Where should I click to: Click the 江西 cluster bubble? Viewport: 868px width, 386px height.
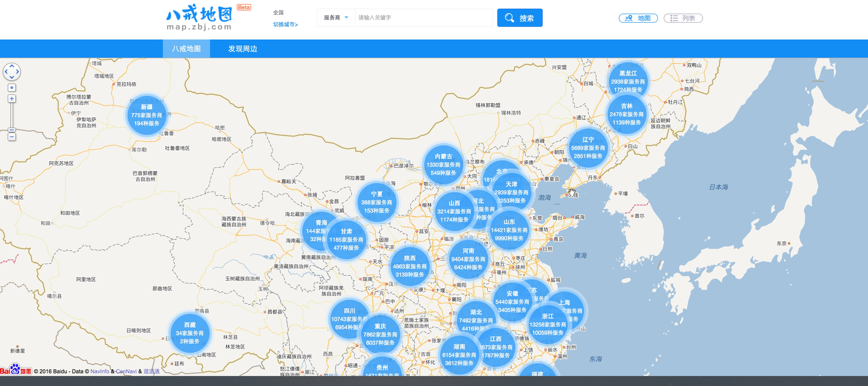[496, 347]
